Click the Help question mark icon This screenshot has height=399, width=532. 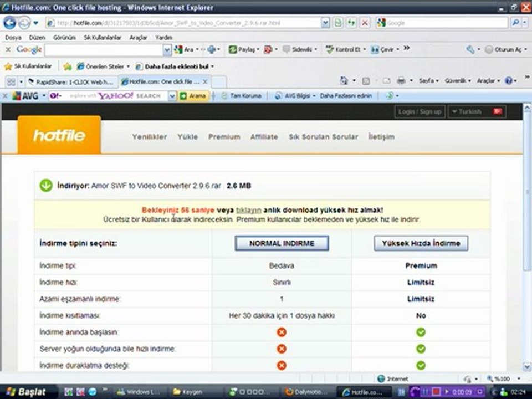pos(509,81)
